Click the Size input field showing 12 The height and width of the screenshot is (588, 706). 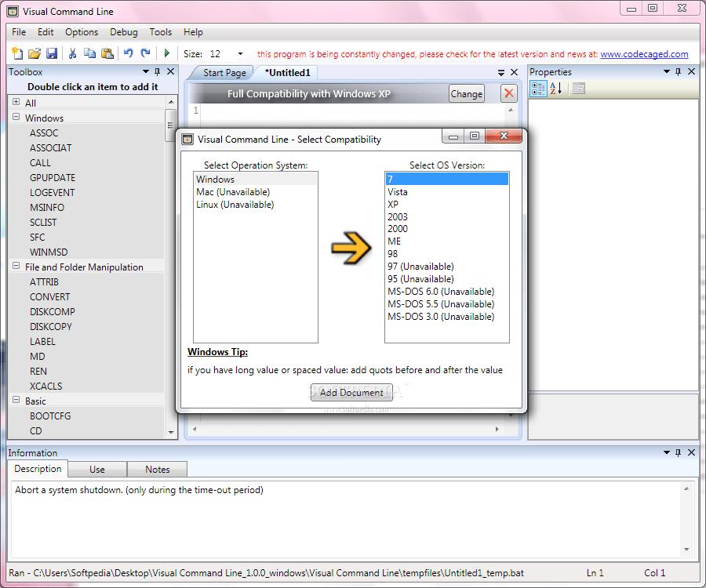click(x=220, y=54)
